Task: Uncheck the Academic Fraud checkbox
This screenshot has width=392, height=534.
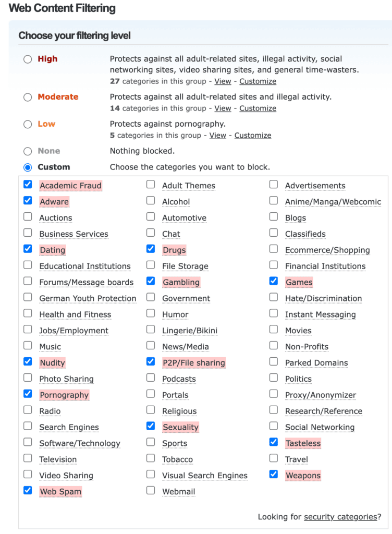Action: pyautogui.click(x=28, y=185)
